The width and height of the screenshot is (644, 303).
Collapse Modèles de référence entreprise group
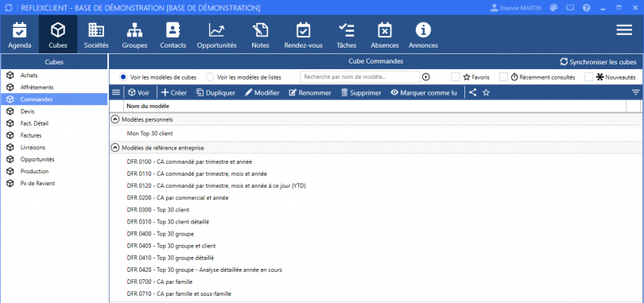click(x=115, y=147)
